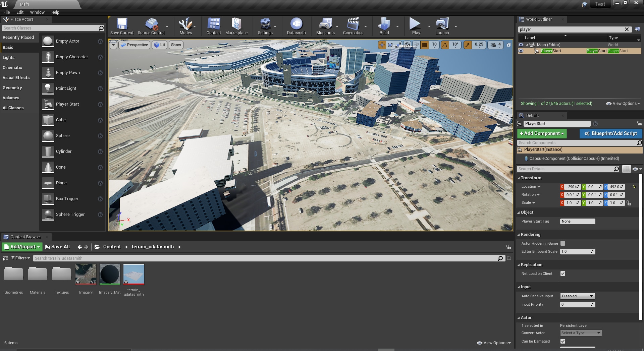Collapse the Transform section
The image size is (644, 362).
tap(519, 178)
